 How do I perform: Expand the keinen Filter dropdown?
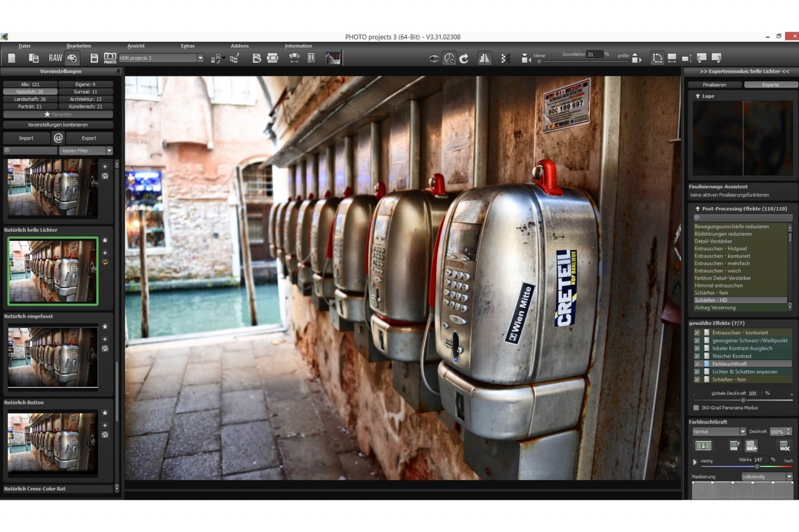click(x=86, y=150)
